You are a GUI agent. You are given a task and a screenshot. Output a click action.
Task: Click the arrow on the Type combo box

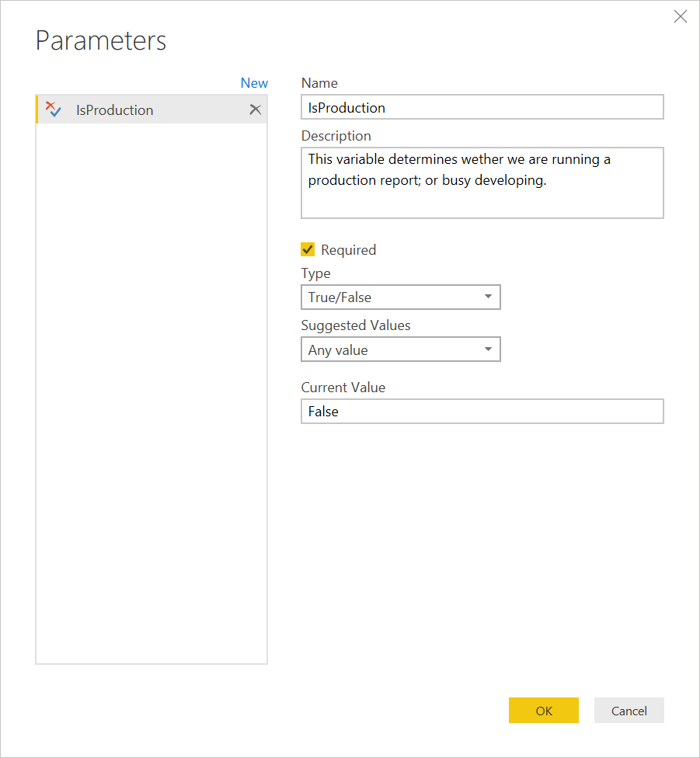click(x=488, y=297)
